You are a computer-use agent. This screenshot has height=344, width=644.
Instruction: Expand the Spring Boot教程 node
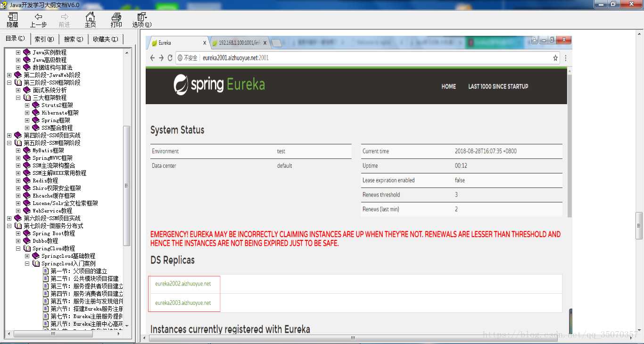coord(18,233)
